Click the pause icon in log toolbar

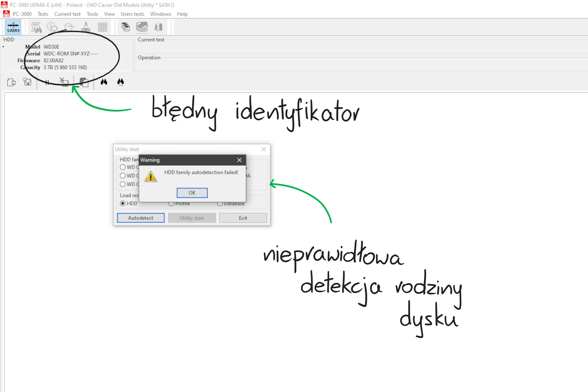click(47, 83)
